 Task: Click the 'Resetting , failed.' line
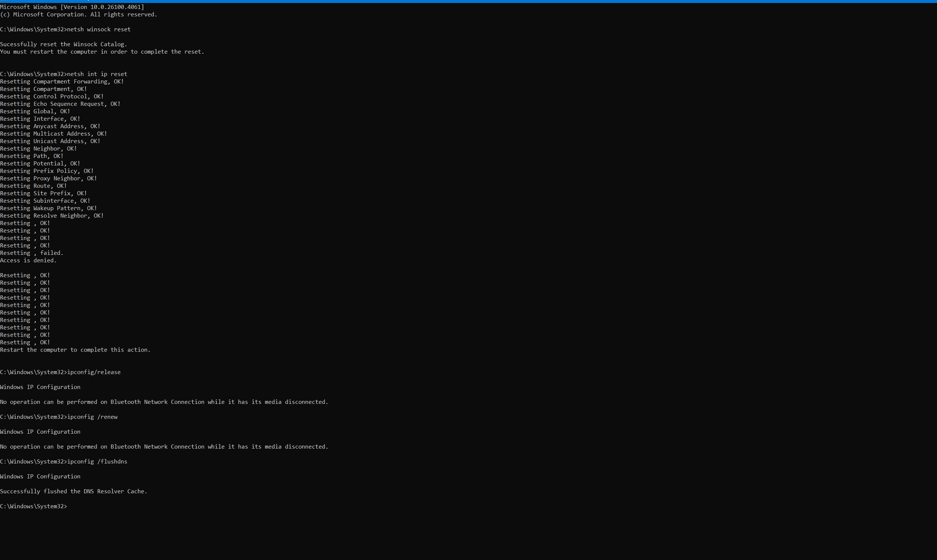click(32, 253)
